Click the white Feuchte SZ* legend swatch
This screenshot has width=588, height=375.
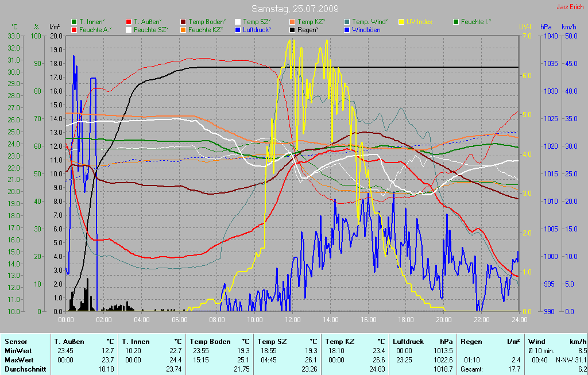coord(129,30)
